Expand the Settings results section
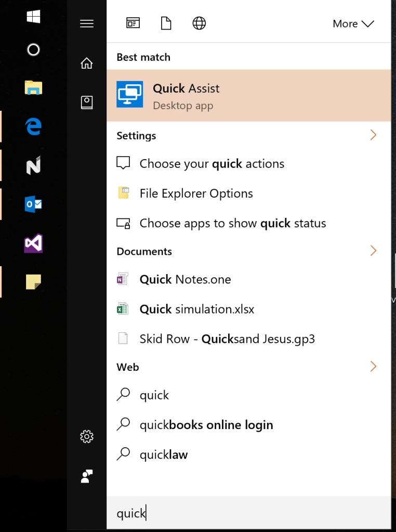 373,135
